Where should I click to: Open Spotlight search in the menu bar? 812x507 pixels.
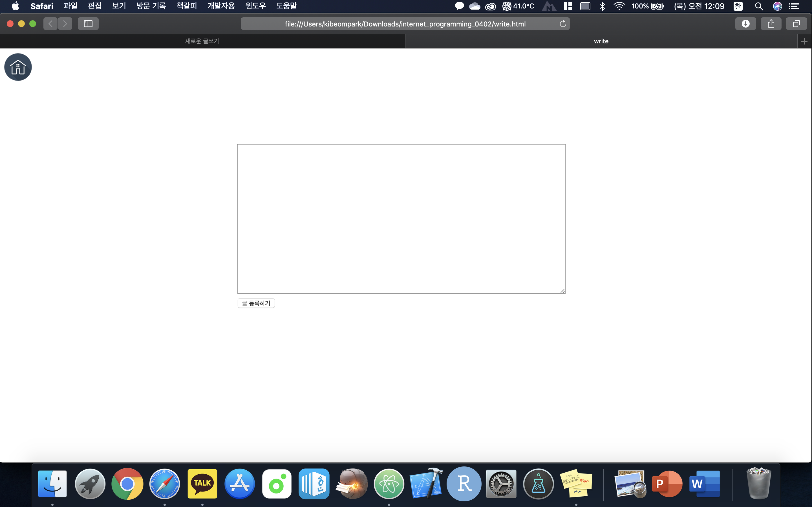pos(759,6)
